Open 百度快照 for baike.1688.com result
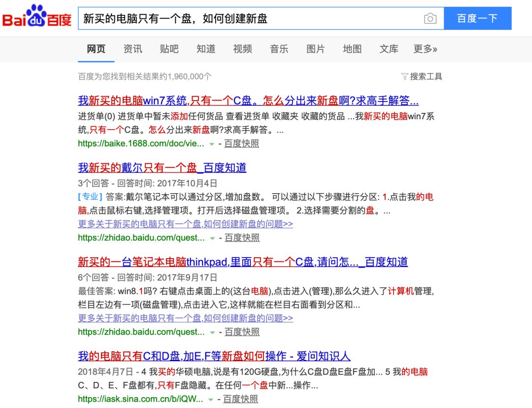 click(241, 143)
